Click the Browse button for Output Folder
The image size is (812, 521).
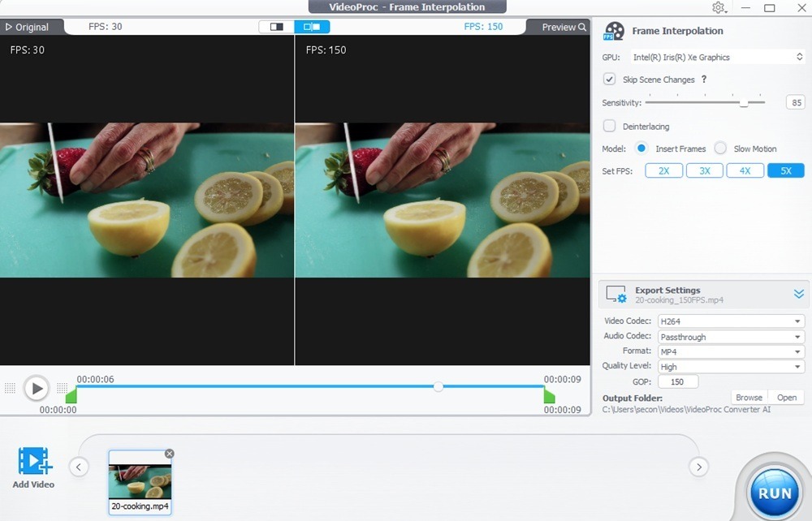coord(748,397)
